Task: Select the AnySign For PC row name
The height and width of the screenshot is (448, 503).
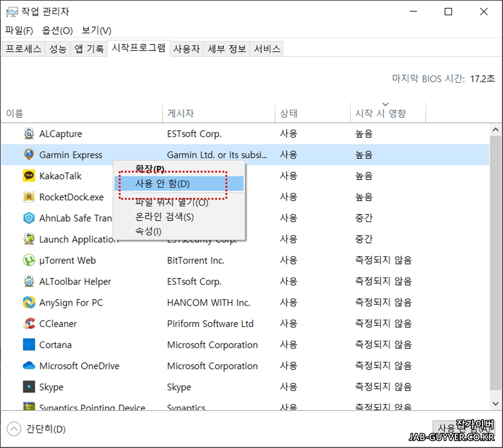Action: tap(71, 303)
